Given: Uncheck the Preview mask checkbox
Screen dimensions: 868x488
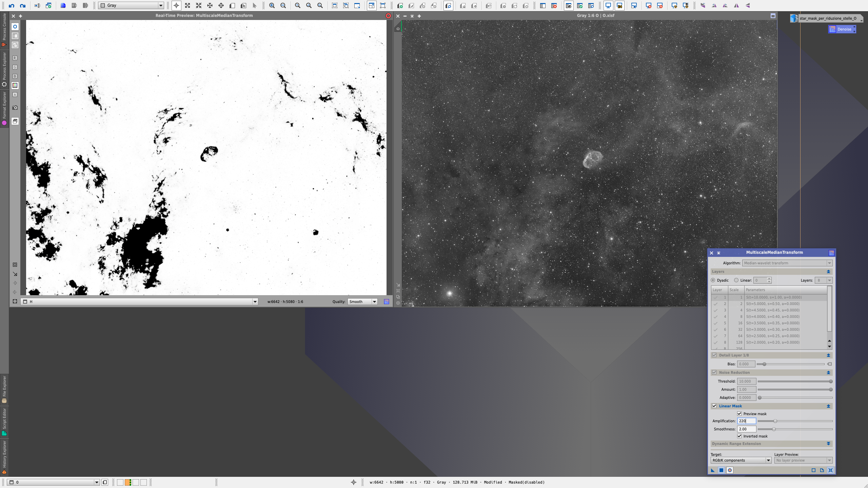Looking at the screenshot, I should click(x=739, y=414).
